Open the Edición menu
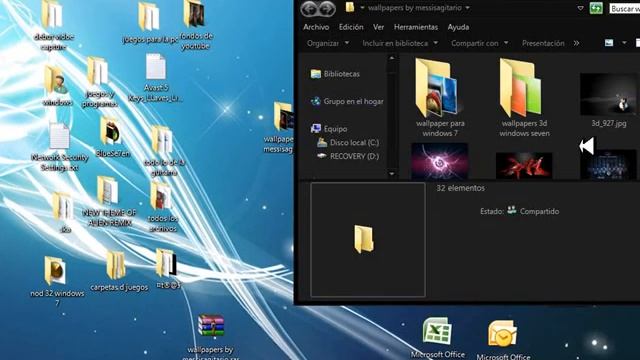640x360 pixels. tap(351, 27)
